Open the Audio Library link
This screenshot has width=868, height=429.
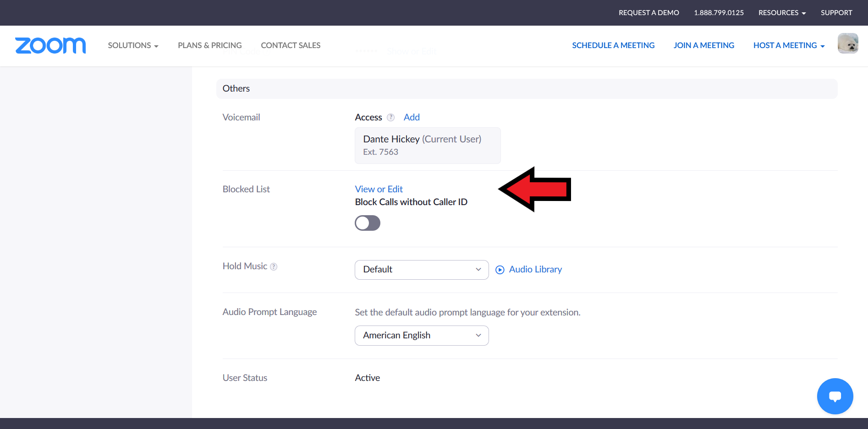[x=535, y=270]
